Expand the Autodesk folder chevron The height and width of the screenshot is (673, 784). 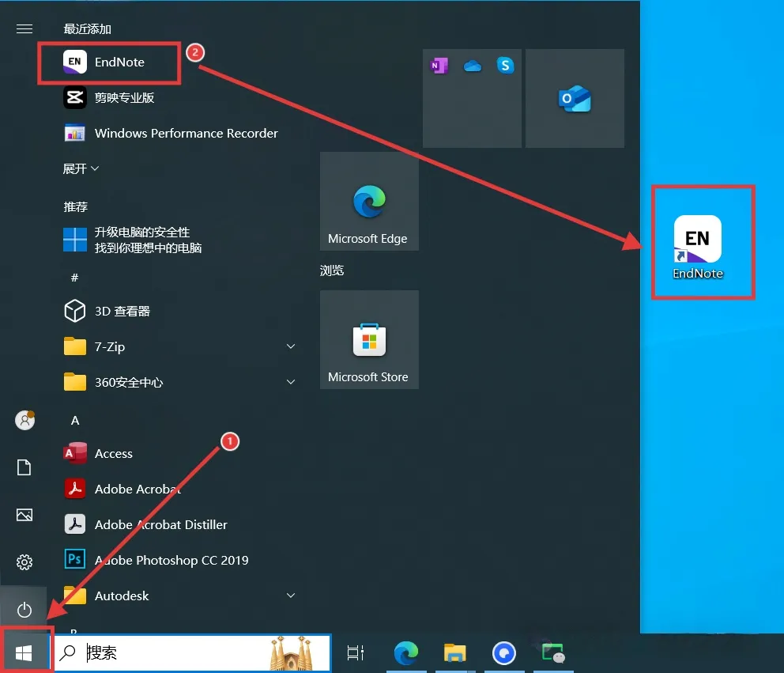coord(291,595)
